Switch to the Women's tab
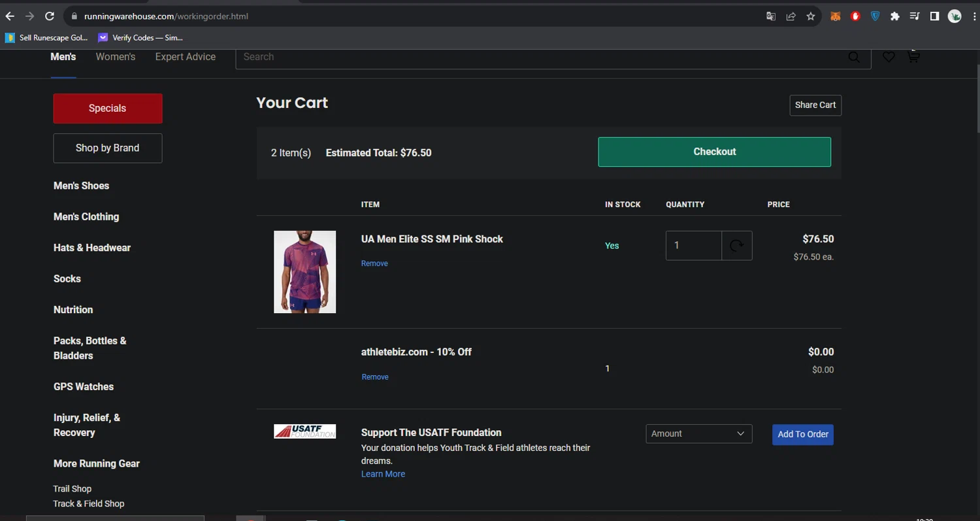The height and width of the screenshot is (521, 980). [116, 57]
